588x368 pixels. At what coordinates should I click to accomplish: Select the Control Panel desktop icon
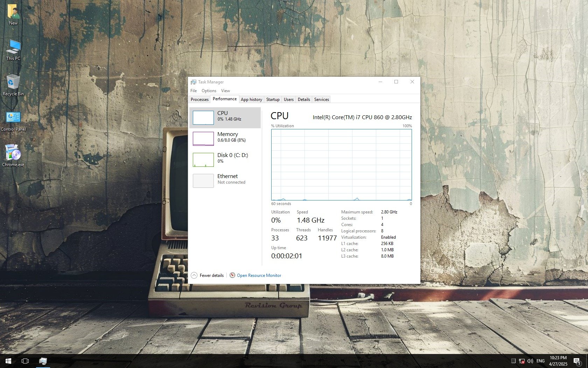13,121
